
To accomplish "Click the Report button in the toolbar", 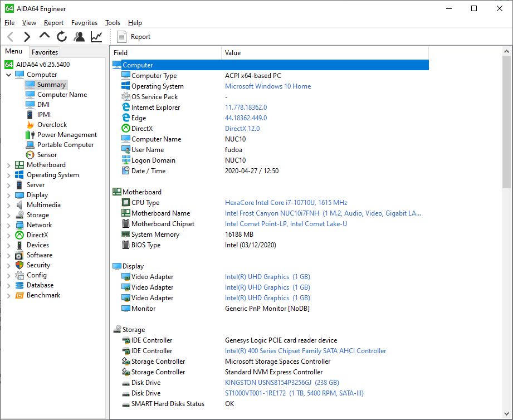I will click(134, 37).
